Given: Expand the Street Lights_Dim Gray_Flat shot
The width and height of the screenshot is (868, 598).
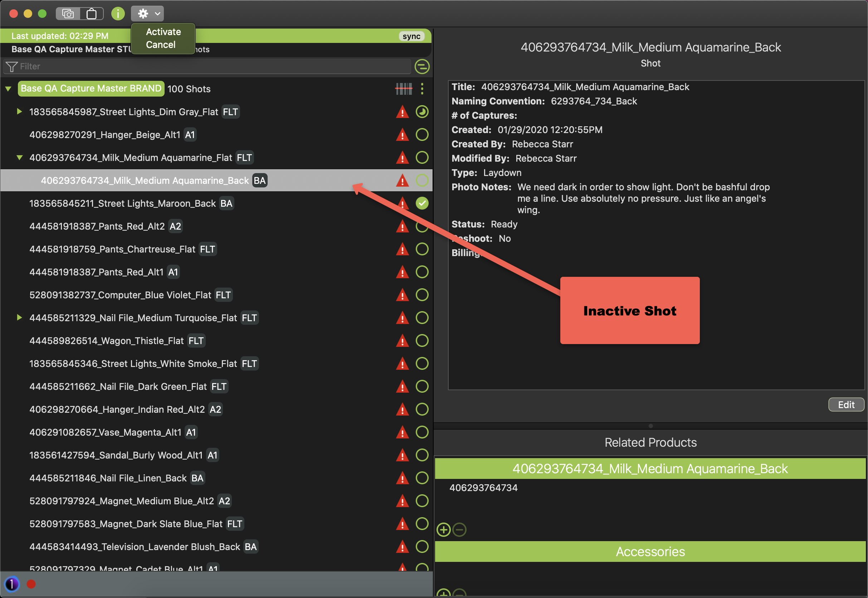Looking at the screenshot, I should 19,112.
